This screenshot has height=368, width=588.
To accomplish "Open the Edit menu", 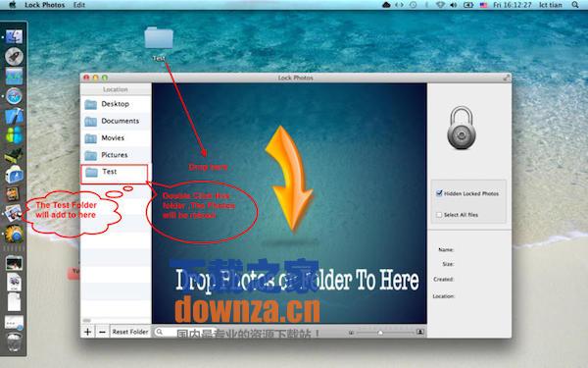I will click(79, 5).
